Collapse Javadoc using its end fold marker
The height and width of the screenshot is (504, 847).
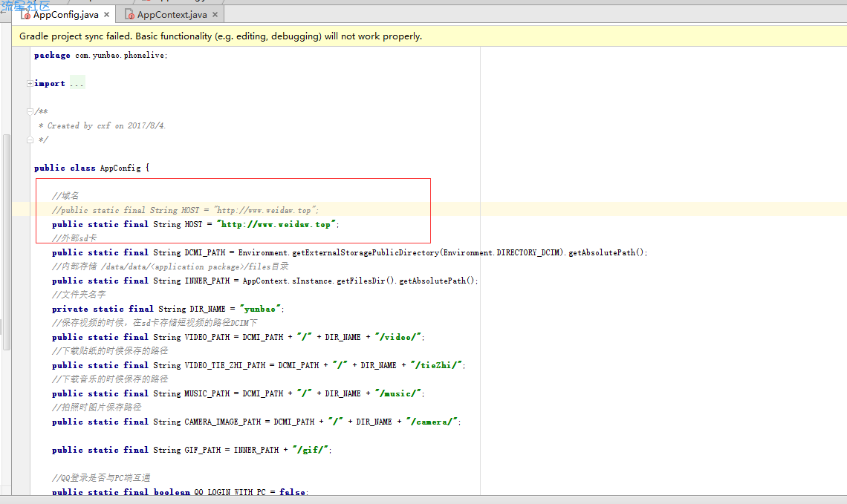pyautogui.click(x=30, y=140)
